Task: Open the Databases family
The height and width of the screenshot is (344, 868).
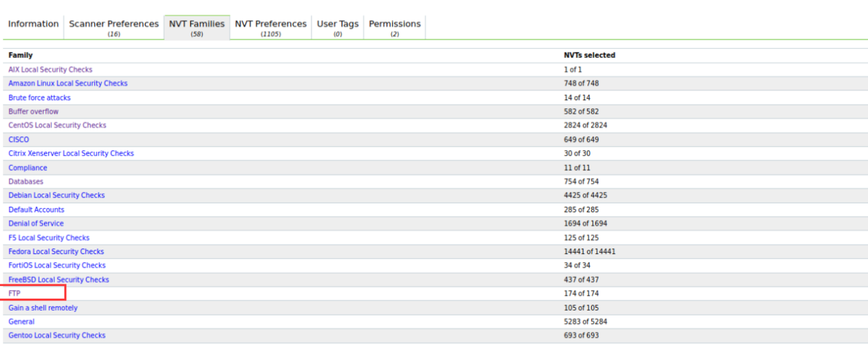Action: [26, 181]
